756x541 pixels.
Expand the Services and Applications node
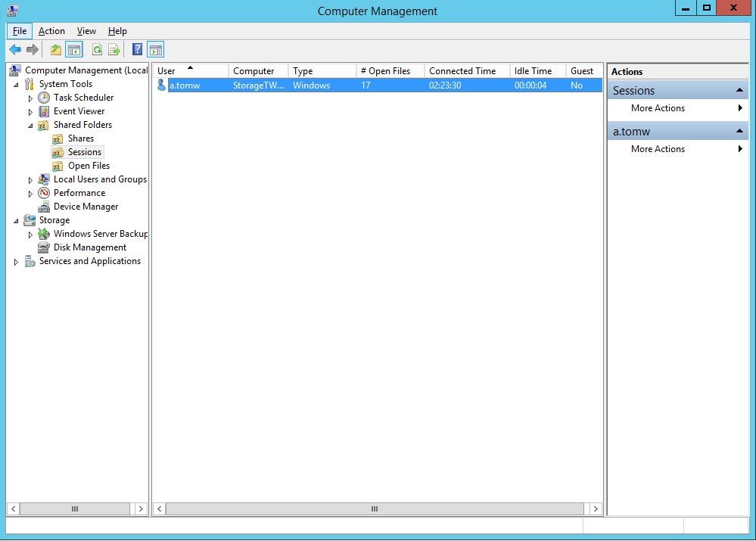click(16, 261)
